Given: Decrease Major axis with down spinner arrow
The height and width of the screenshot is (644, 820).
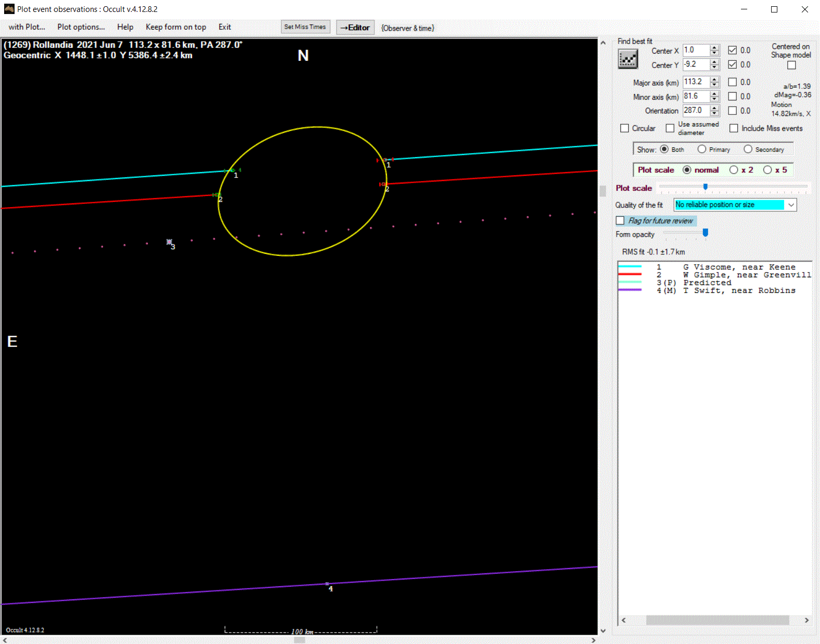Looking at the screenshot, I should coord(714,85).
